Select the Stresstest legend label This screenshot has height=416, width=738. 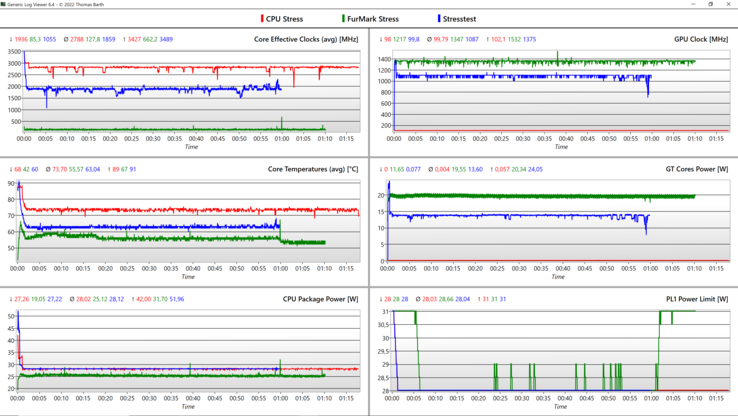click(460, 19)
